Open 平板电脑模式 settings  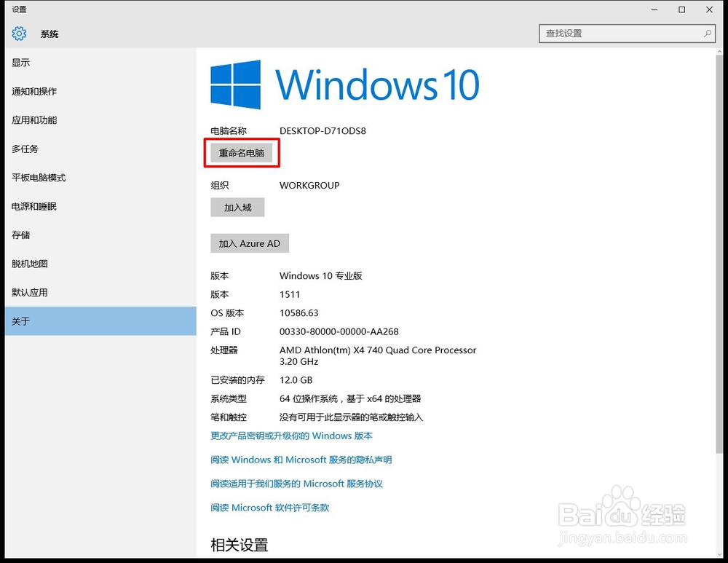point(100,178)
